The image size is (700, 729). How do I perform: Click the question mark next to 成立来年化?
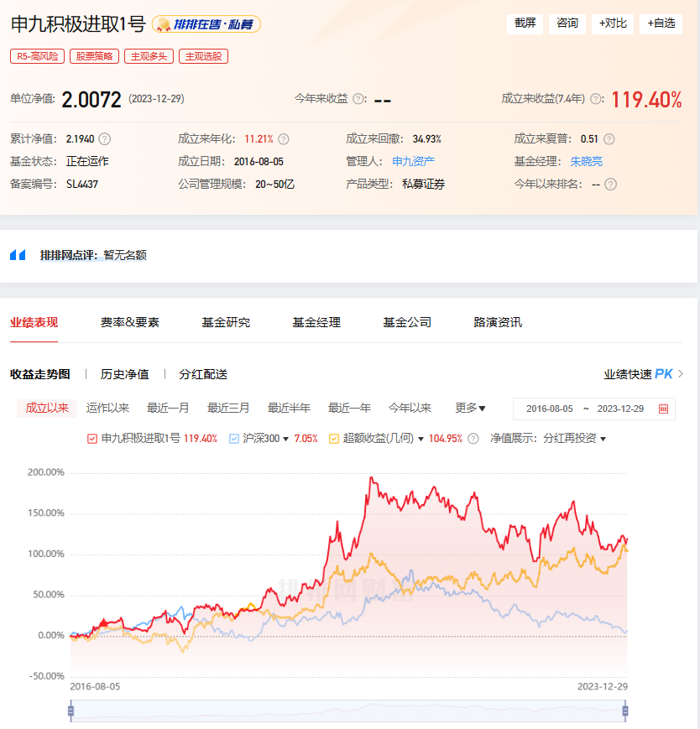coord(283,139)
